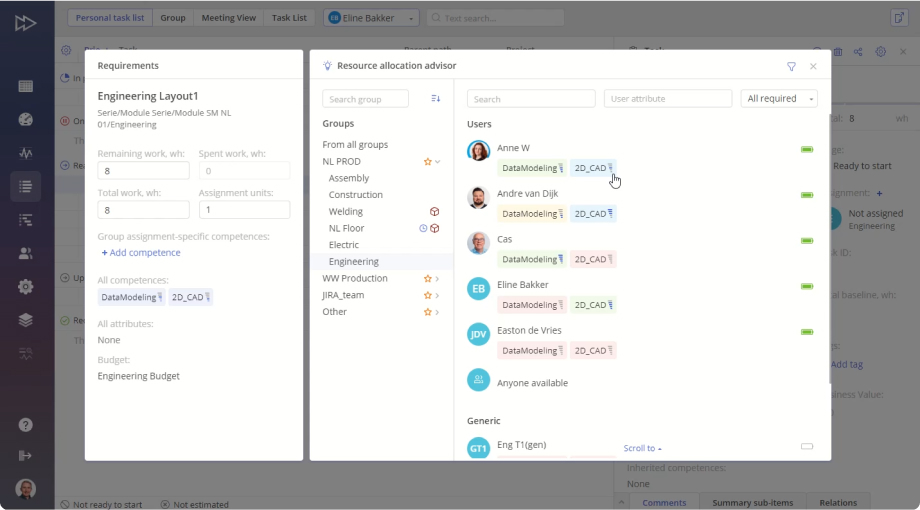Switch to Personal task list tab
The height and width of the screenshot is (510, 920).
click(x=110, y=18)
